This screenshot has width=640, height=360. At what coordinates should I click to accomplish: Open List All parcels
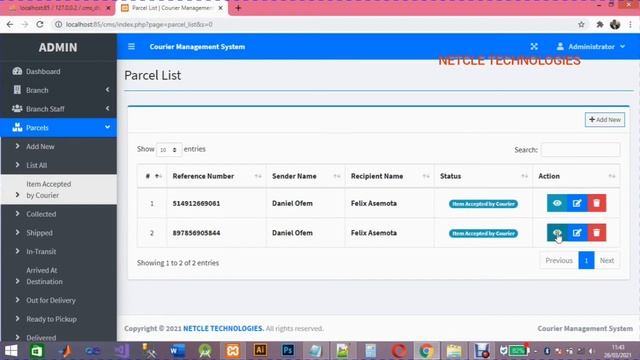pos(59,165)
